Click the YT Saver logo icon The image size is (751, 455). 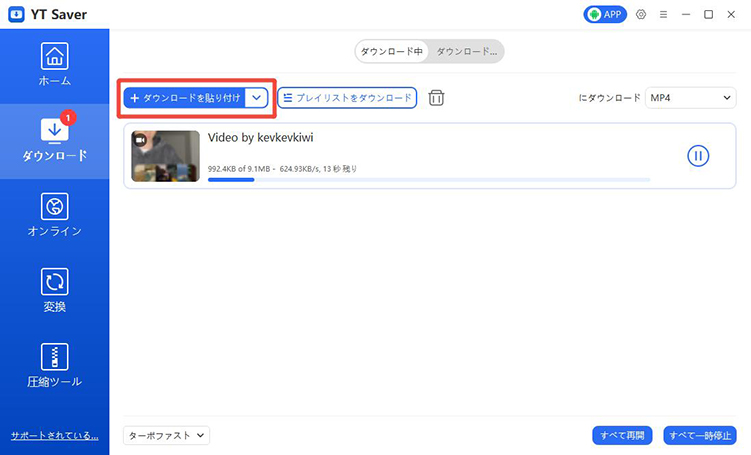coord(16,14)
